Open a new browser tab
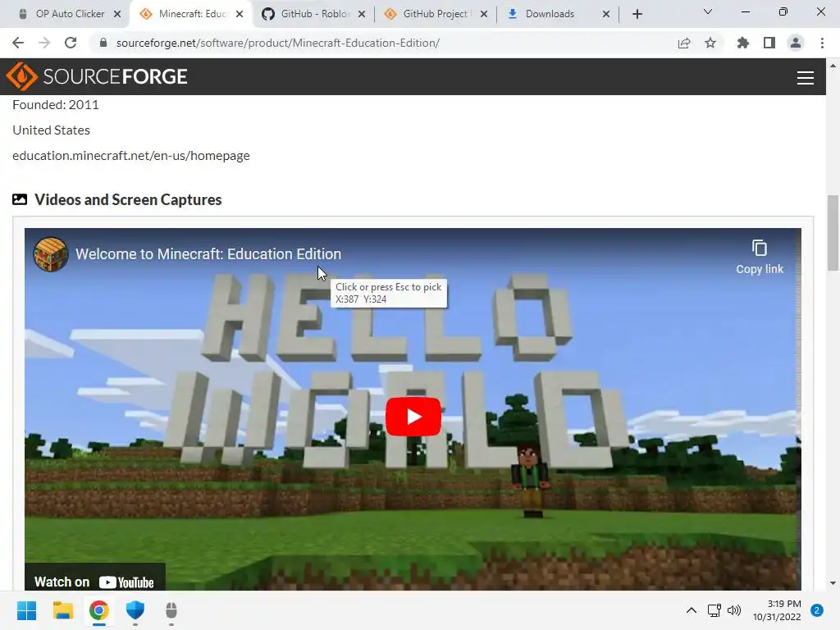This screenshot has width=840, height=630. pyautogui.click(x=637, y=14)
